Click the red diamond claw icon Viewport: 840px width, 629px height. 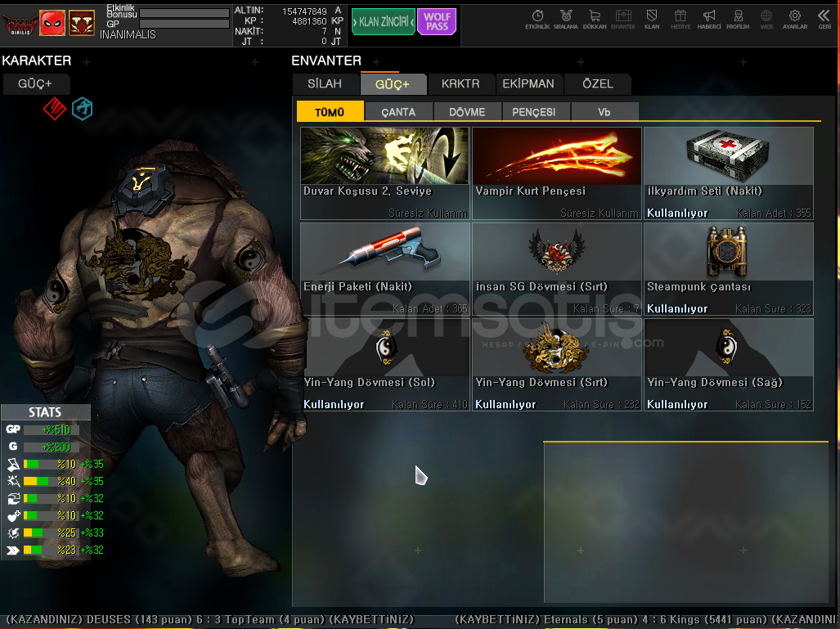pos(55,109)
